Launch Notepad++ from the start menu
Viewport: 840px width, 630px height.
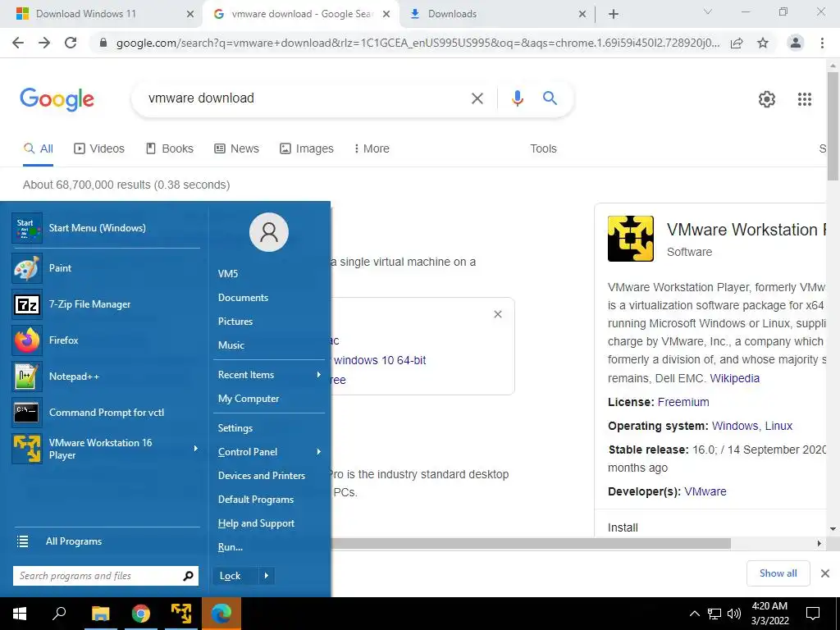click(x=106, y=376)
